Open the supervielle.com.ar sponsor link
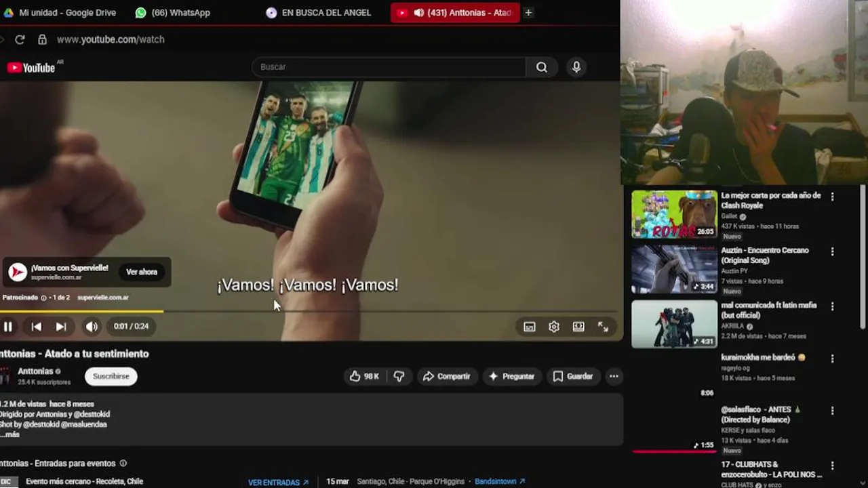Viewport: 868px width, 488px height. 103,298
